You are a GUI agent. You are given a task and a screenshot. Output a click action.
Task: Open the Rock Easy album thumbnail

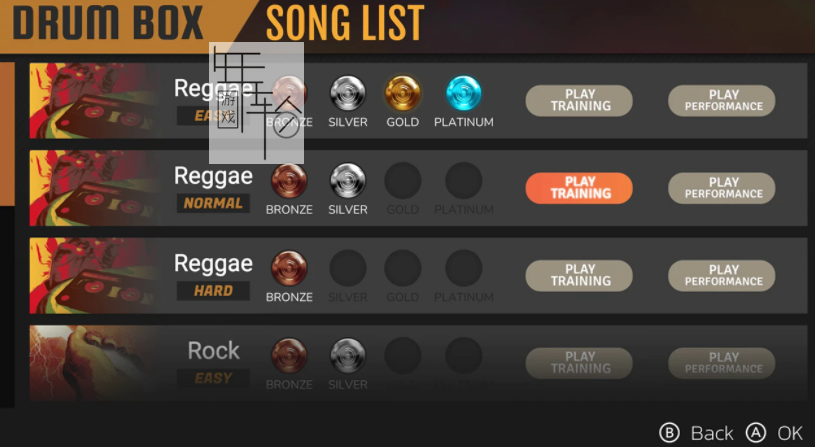(x=94, y=363)
